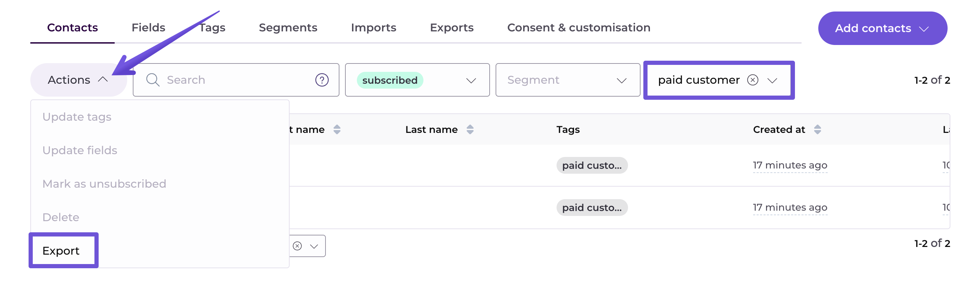980x293 pixels.
Task: Go to the Exports tab
Action: 451,28
